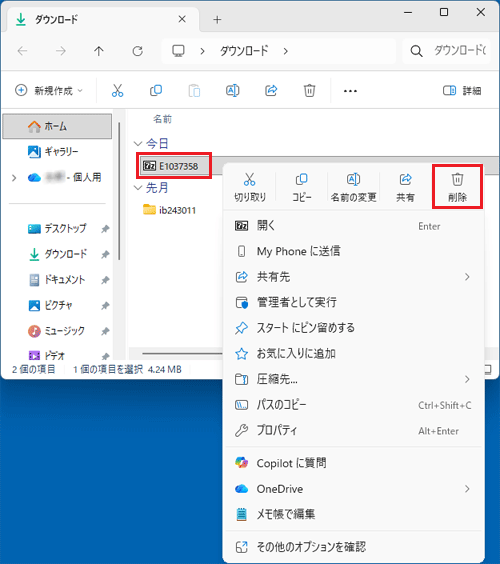Select Copilot に質問
Viewport: 500px width, 564px height.
coord(353,463)
